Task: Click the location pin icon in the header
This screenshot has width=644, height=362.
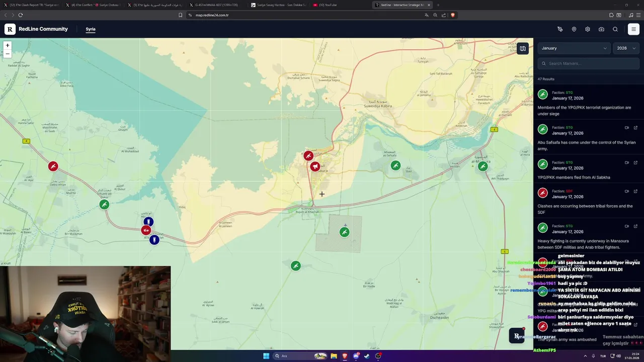Action: tap(574, 29)
